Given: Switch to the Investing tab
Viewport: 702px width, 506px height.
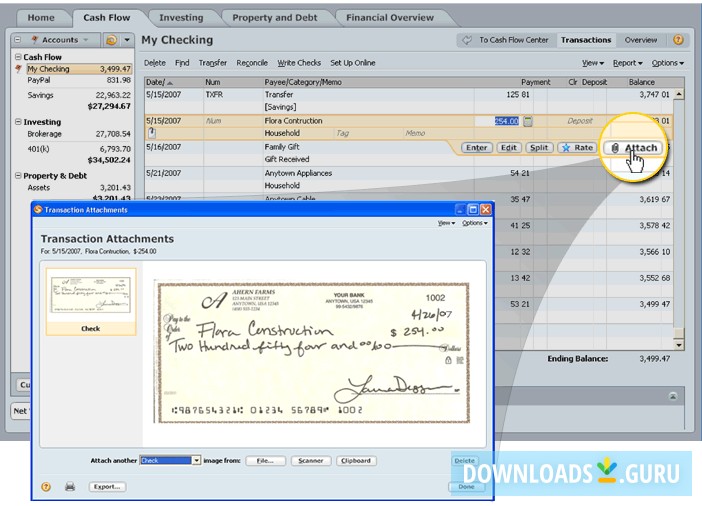Looking at the screenshot, I should pyautogui.click(x=181, y=18).
